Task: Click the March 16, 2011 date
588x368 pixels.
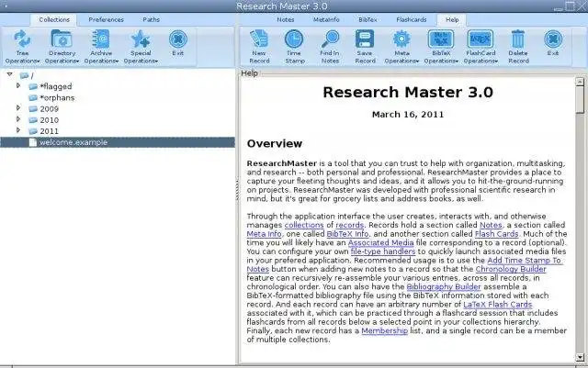Action: point(408,115)
